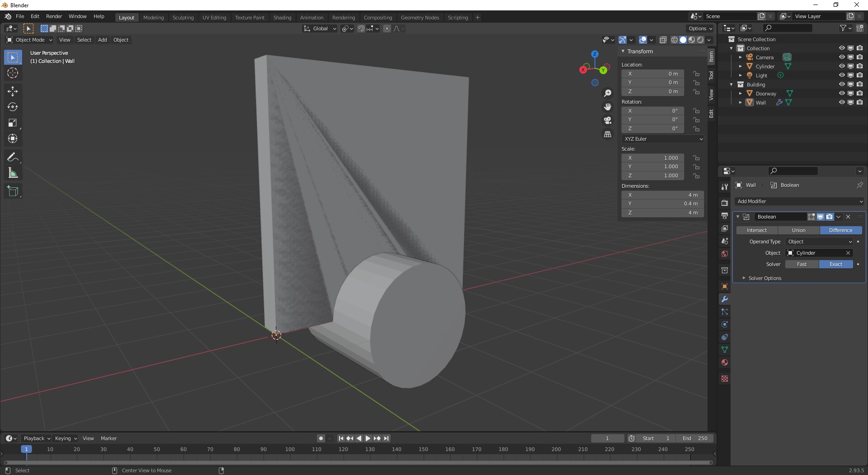Open the Add Modifier dropdown
Viewport: 868px width, 475px height.
[799, 201]
